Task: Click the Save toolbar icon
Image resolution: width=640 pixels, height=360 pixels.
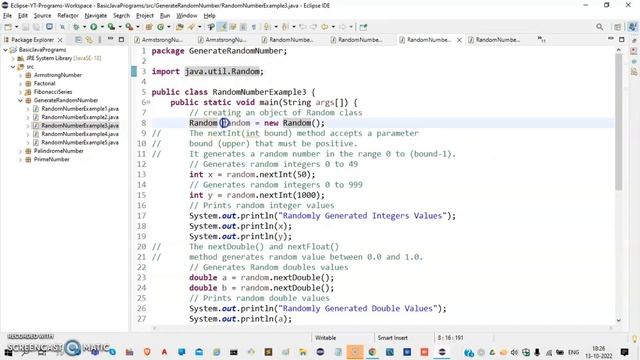Action: 26,27
